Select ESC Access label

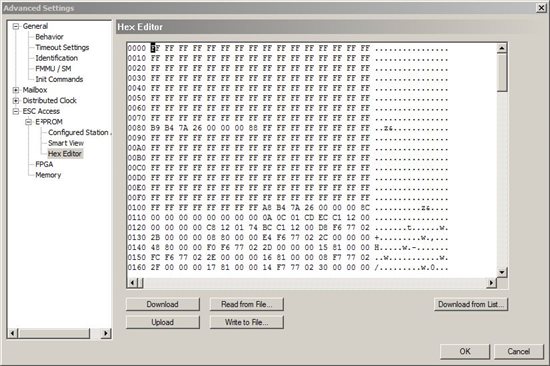41,111
